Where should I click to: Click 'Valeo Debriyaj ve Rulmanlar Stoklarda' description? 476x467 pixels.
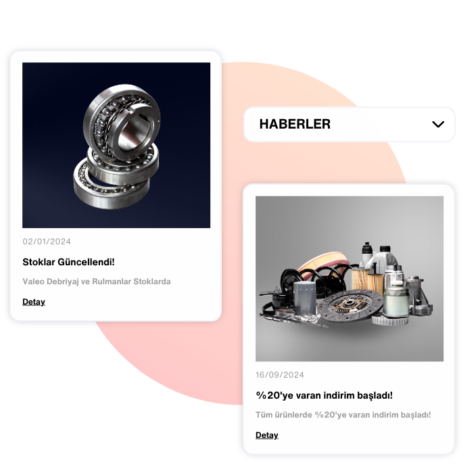tap(97, 282)
